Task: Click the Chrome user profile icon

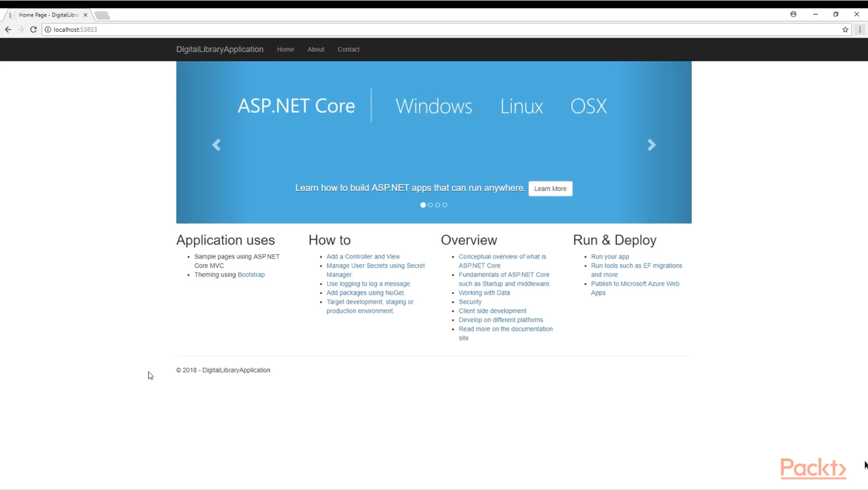Action: point(793,14)
